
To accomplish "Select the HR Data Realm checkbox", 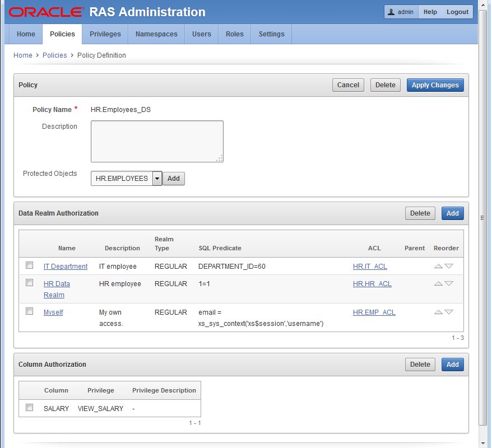I will click(30, 283).
